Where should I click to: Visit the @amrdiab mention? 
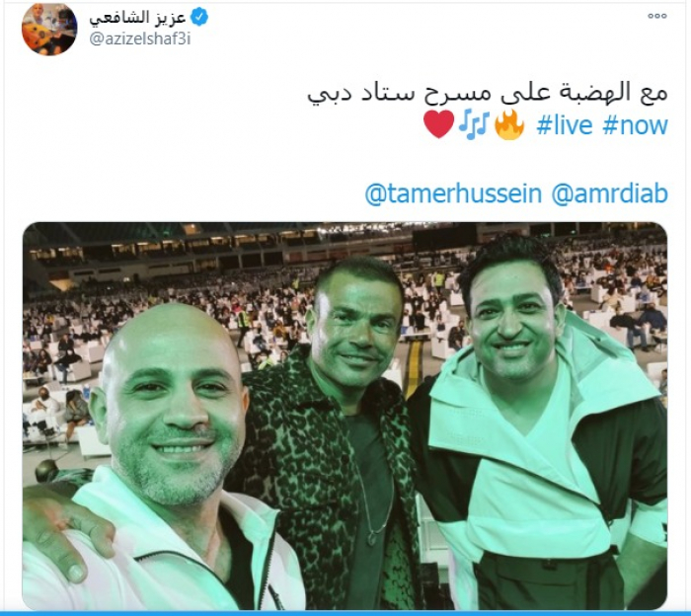609,193
